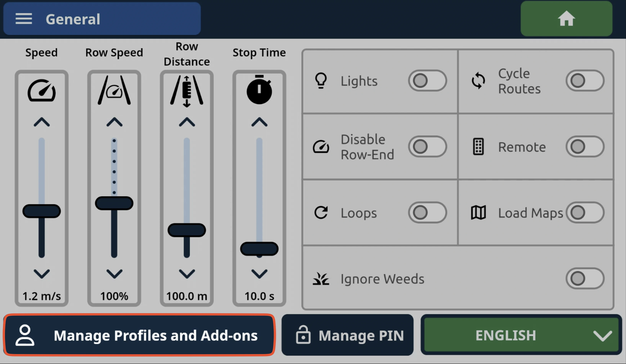The image size is (626, 364).
Task: Go to the Home screen
Action: point(566,19)
